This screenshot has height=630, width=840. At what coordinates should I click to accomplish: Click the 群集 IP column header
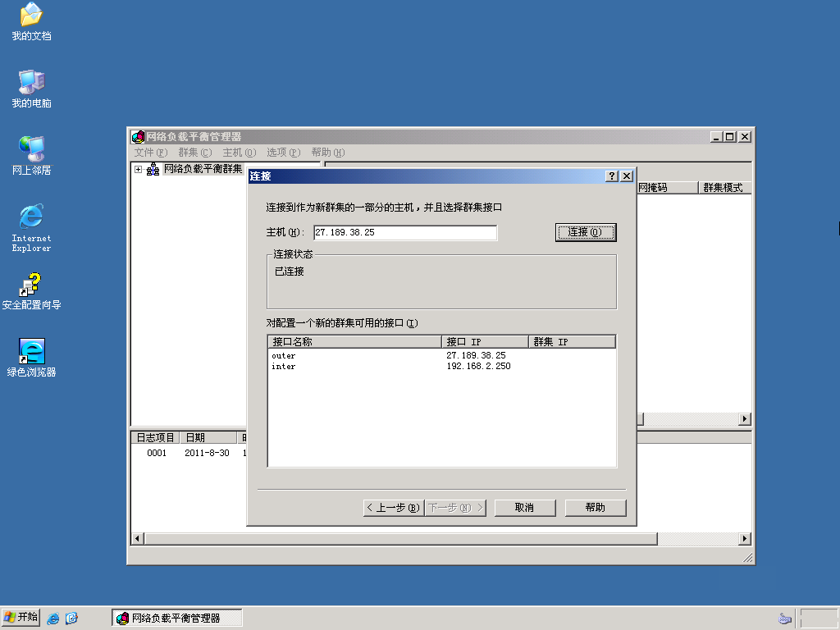572,342
